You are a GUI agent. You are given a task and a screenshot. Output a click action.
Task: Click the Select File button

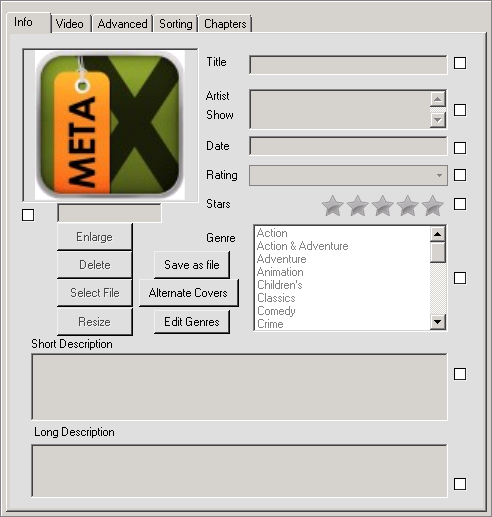(95, 293)
